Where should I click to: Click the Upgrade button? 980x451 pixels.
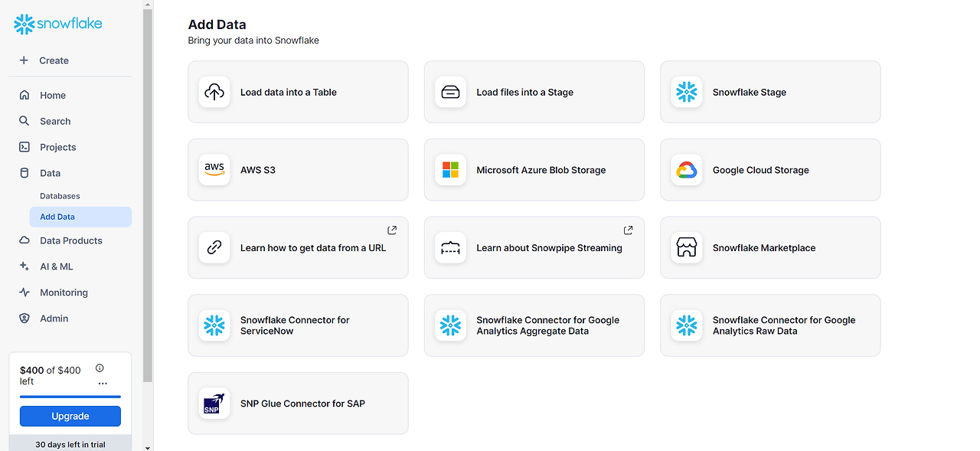point(70,417)
